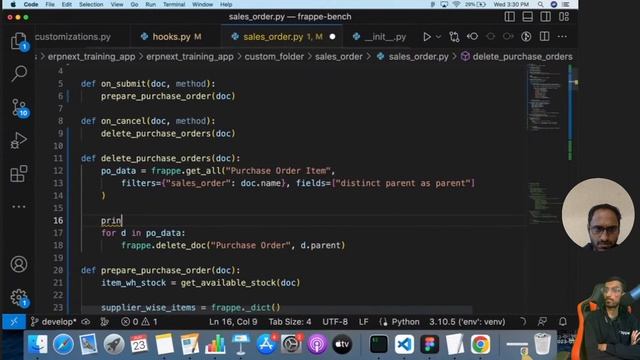Image resolution: width=640 pixels, height=360 pixels.
Task: Open the Apple menu
Action: point(13,4)
